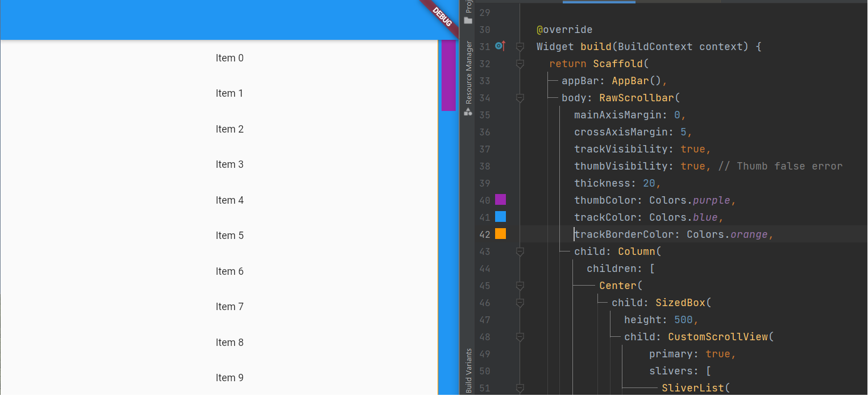Screen dimensions: 868x396
Task: Click the crossAxisMargin value 5
Action: (683, 132)
